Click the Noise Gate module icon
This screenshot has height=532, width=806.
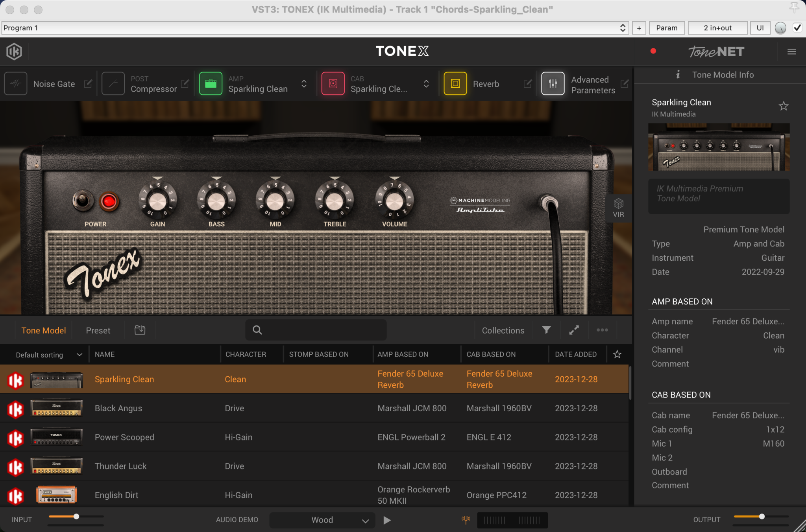16,84
